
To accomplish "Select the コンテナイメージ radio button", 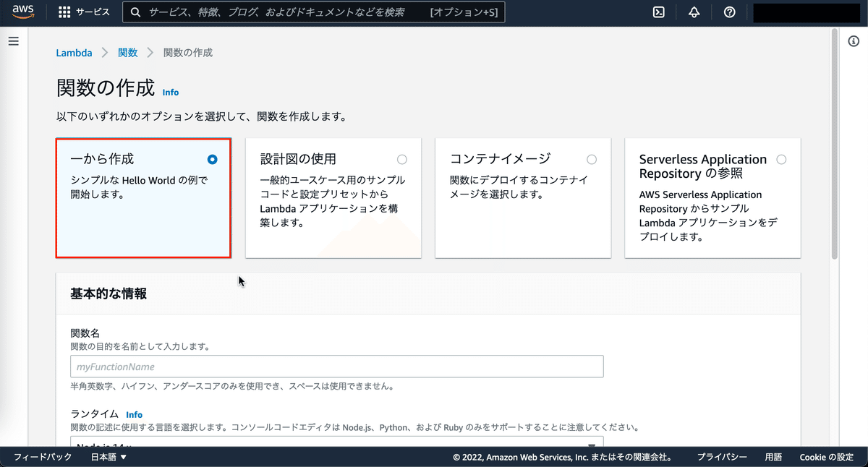I will [x=592, y=160].
